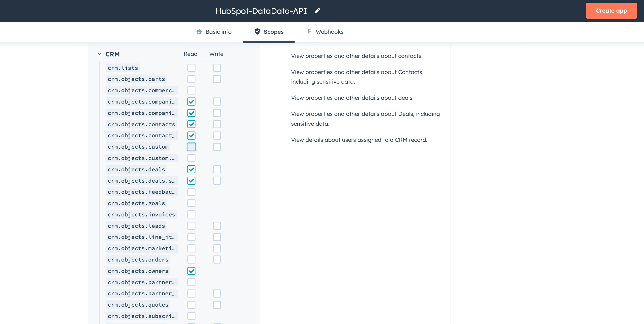Screen dimensions: 644x324
Task: Select the crm.objects.deals scope label
Action: (x=136, y=169)
